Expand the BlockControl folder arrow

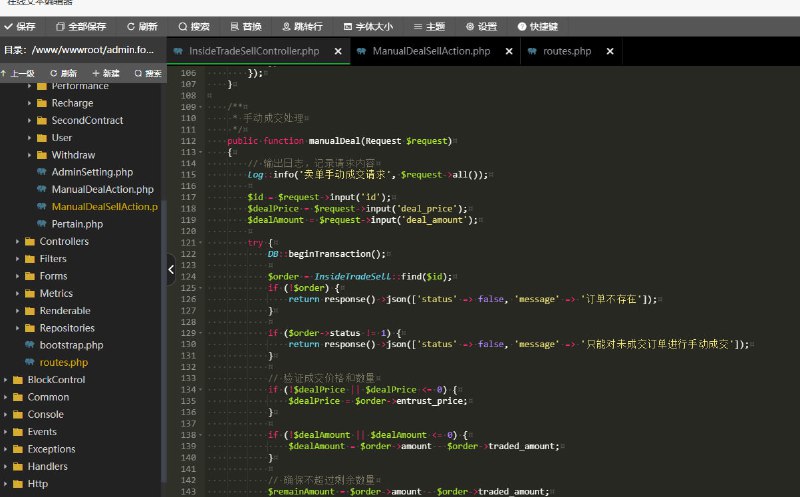point(6,380)
